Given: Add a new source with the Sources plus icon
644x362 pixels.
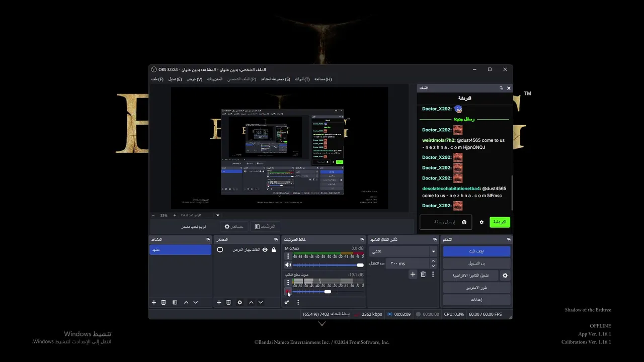Looking at the screenshot, I should (x=219, y=302).
